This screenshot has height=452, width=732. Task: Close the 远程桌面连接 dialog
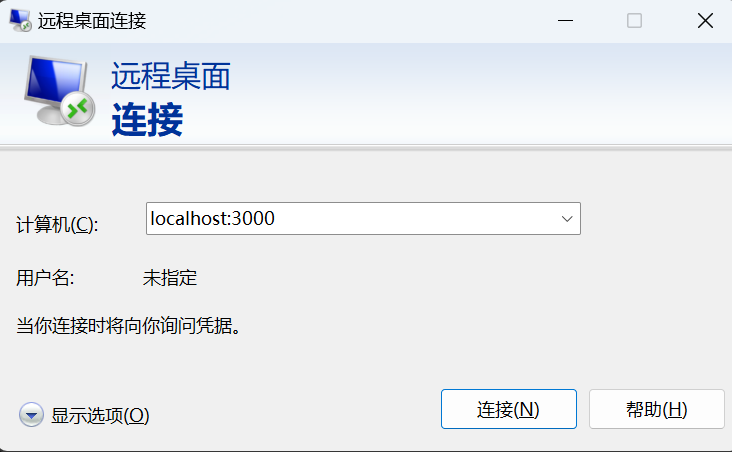tap(705, 21)
